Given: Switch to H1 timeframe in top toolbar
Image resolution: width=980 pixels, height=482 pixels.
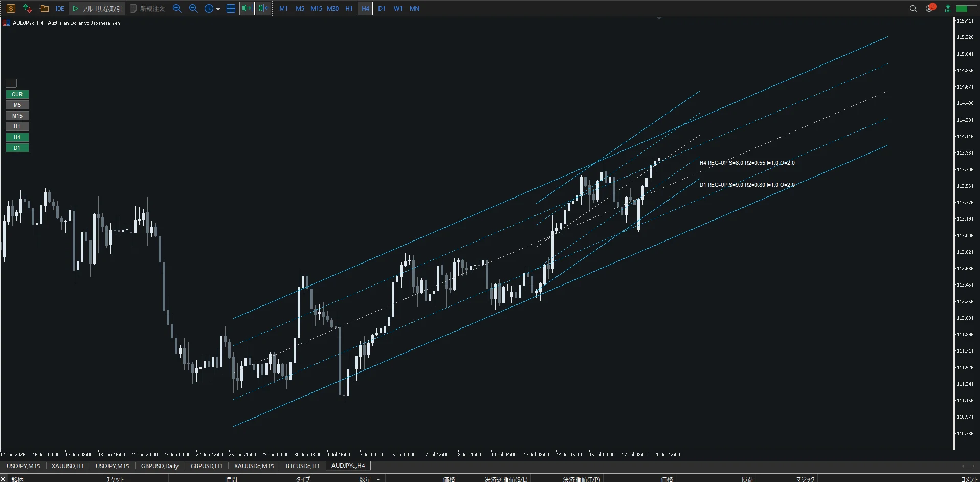Looking at the screenshot, I should 349,9.
